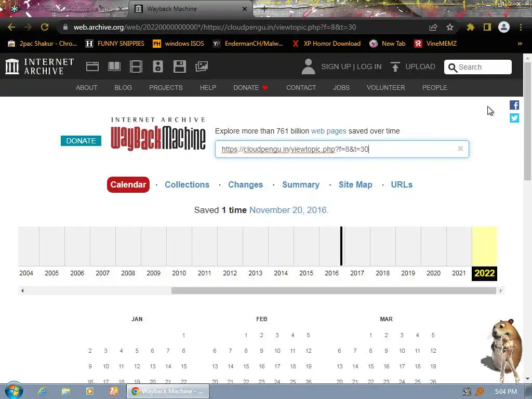
Task: Bookmark this page with the star icon
Action: coord(449,27)
